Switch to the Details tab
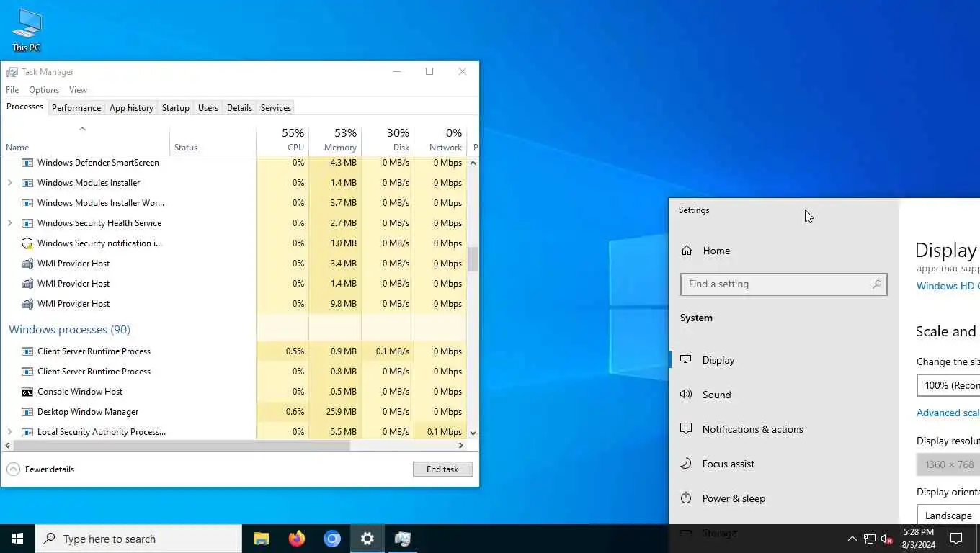Image resolution: width=980 pixels, height=553 pixels. click(x=239, y=108)
